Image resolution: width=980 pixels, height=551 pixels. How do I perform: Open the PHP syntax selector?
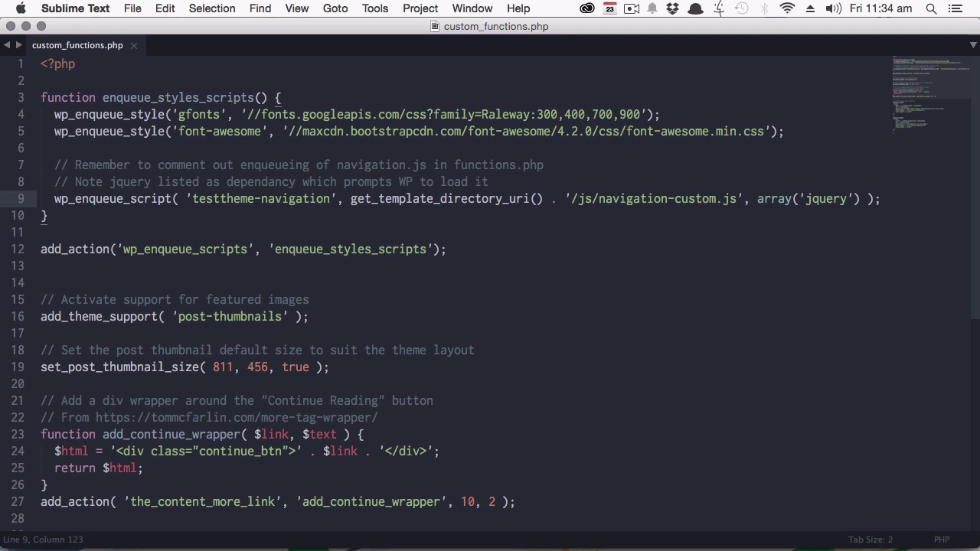click(941, 540)
